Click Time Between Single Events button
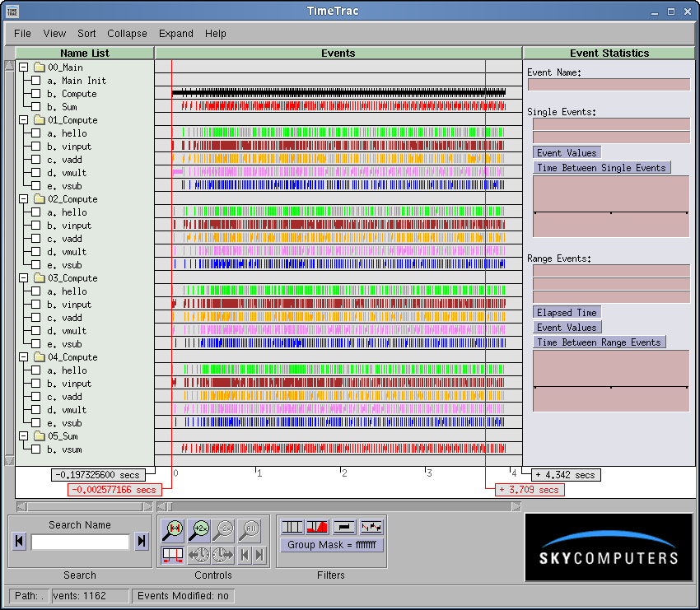Image resolution: width=700 pixels, height=610 pixels. point(601,168)
